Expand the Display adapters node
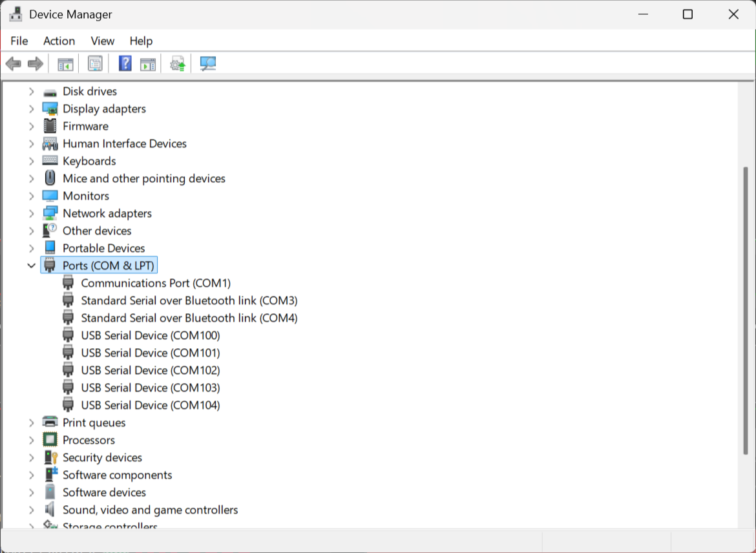 click(32, 109)
